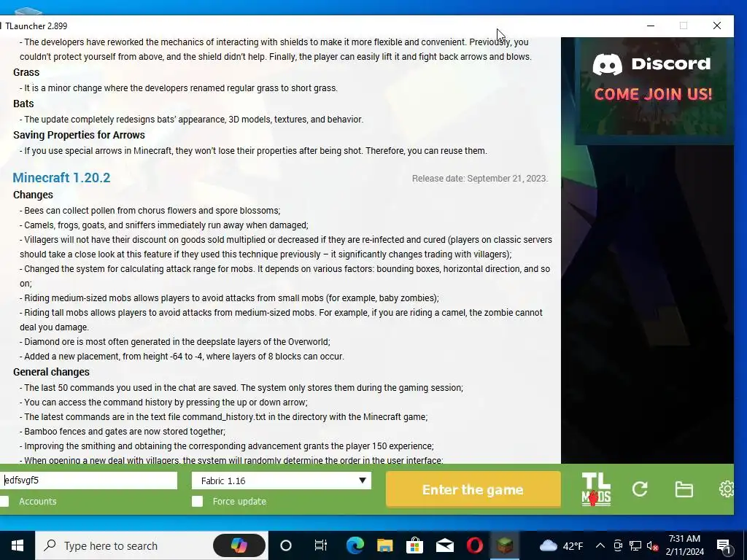Screen dimensions: 747x560
Task: Click the Release date: September 21, 2023 text
Action: click(x=480, y=179)
